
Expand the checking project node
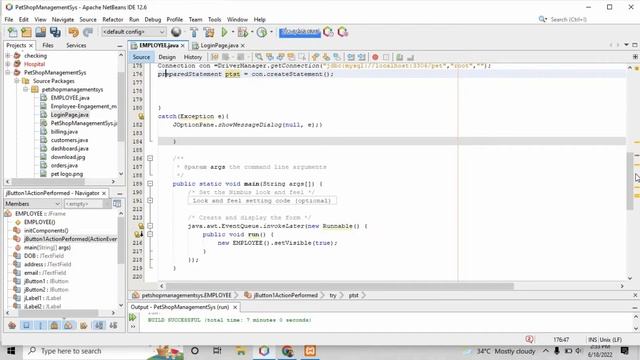click(8, 56)
